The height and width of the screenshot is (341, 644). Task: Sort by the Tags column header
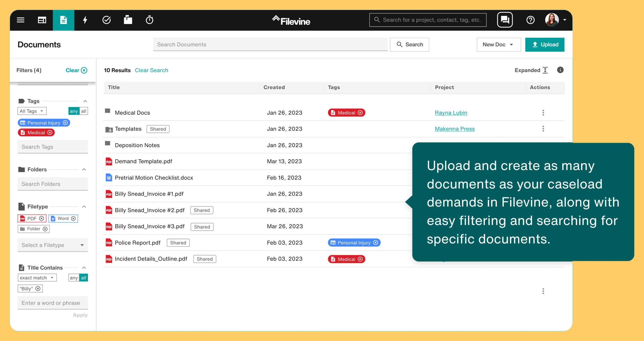click(334, 87)
